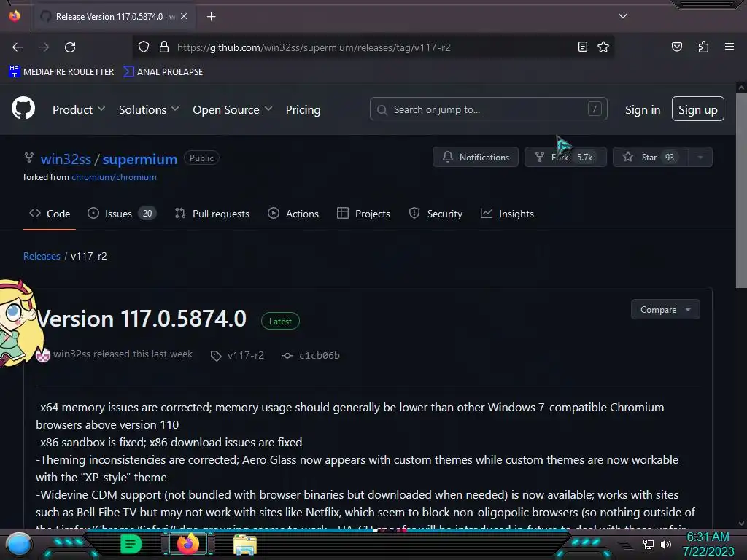Open the supermium repository link
Image resolution: width=747 pixels, height=560 pixels.
(x=139, y=159)
